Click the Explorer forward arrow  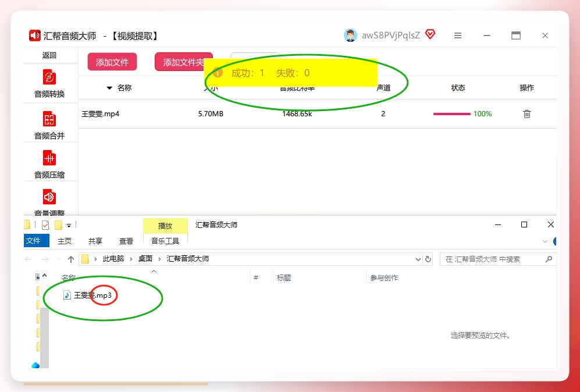click(x=45, y=259)
